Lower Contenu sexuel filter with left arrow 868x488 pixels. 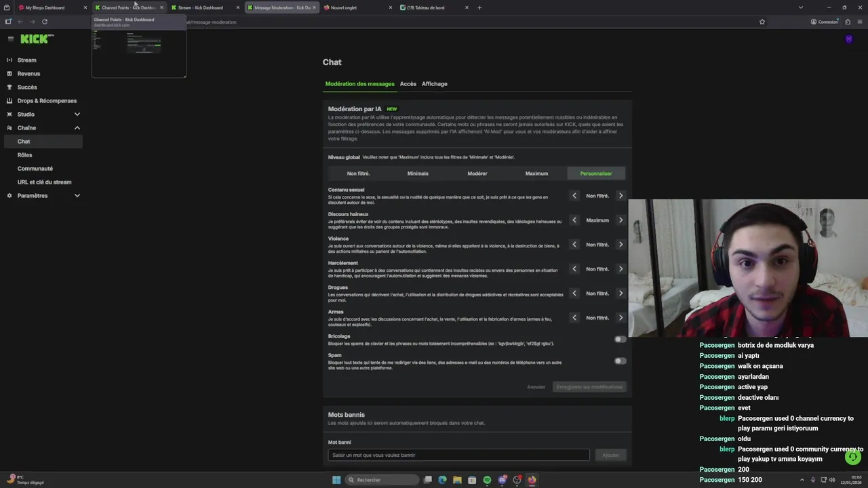pos(574,196)
